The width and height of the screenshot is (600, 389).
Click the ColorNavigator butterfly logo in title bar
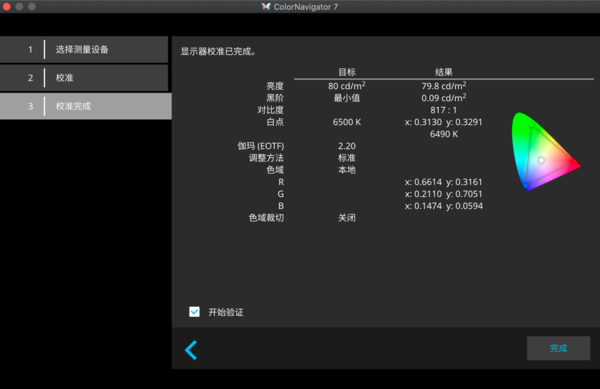pos(266,7)
